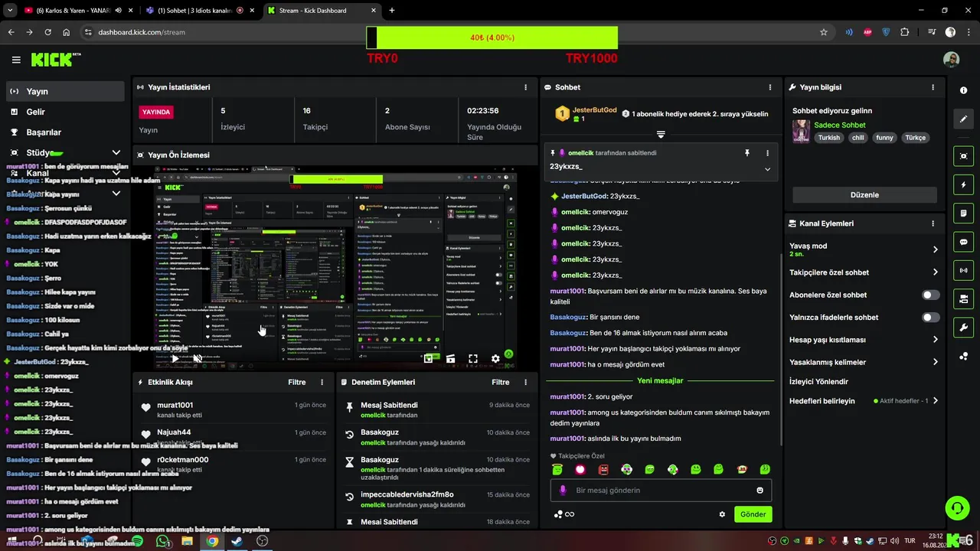
Task: Toggle Yalnızca ifadelerle sohbet switch
Action: 931,317
